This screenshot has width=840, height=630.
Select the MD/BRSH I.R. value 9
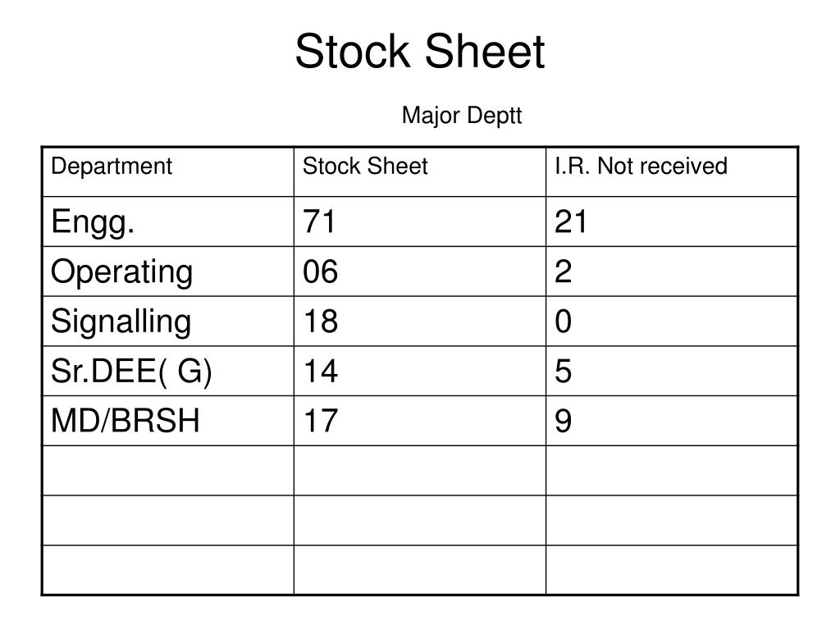coord(563,421)
